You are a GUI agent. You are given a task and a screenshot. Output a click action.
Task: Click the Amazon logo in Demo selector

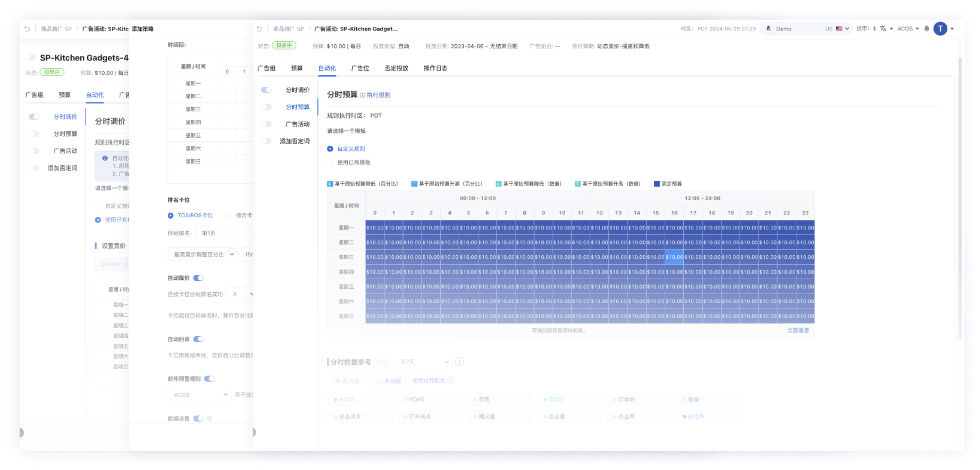pos(768,29)
